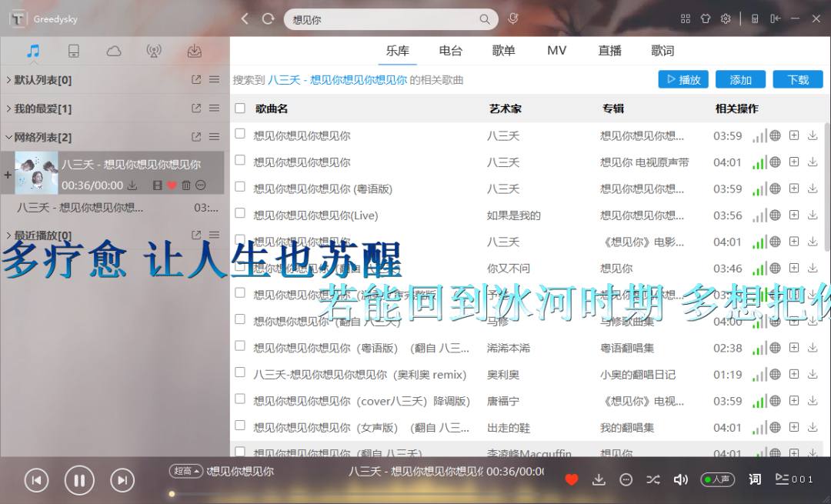
Task: Delete the playing track with trash icon
Action: tap(186, 185)
